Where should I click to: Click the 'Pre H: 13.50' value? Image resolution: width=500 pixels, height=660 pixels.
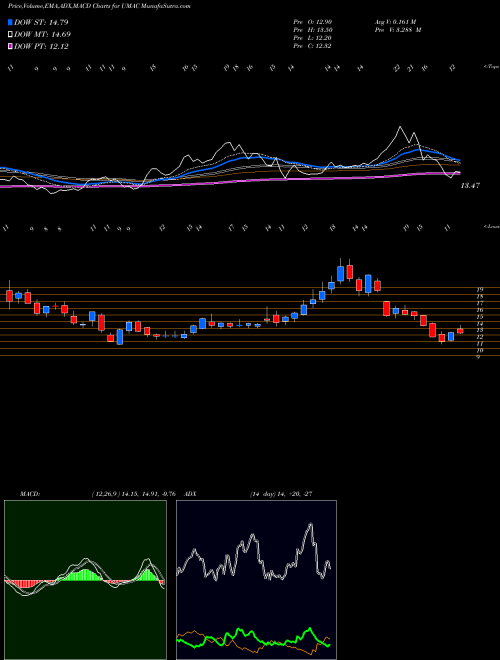(x=313, y=30)
